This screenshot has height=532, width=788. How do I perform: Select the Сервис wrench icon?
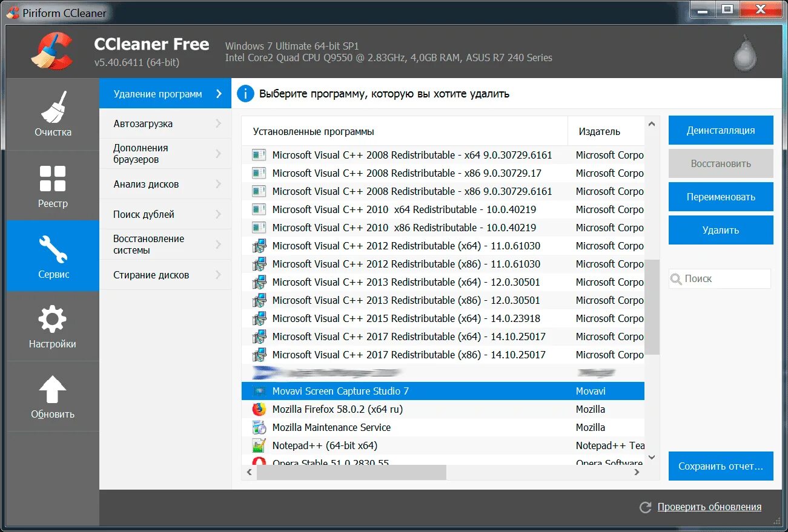coord(53,249)
